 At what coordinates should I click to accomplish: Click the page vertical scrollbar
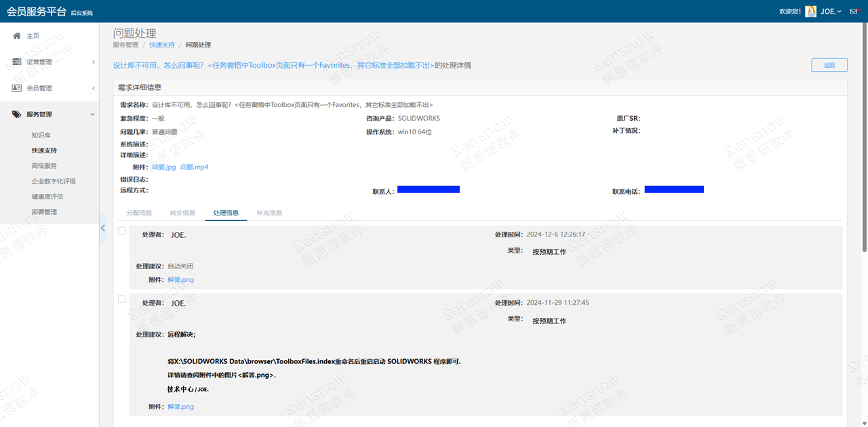pos(864,136)
